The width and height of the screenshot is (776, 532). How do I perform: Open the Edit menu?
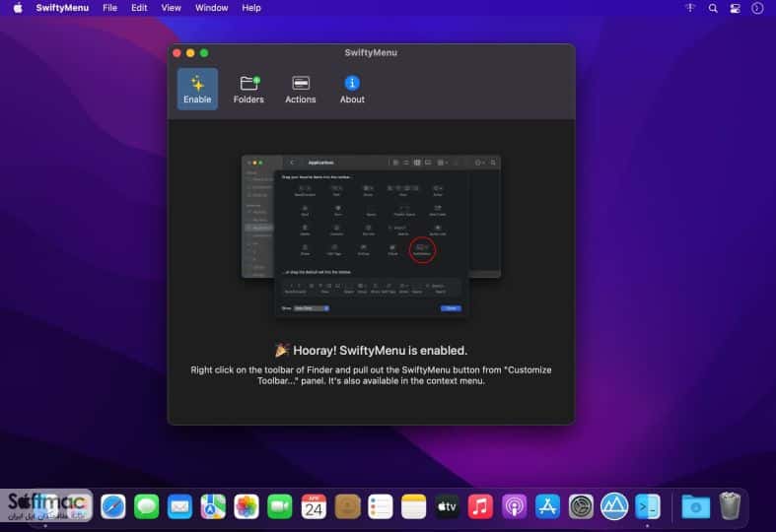point(139,8)
